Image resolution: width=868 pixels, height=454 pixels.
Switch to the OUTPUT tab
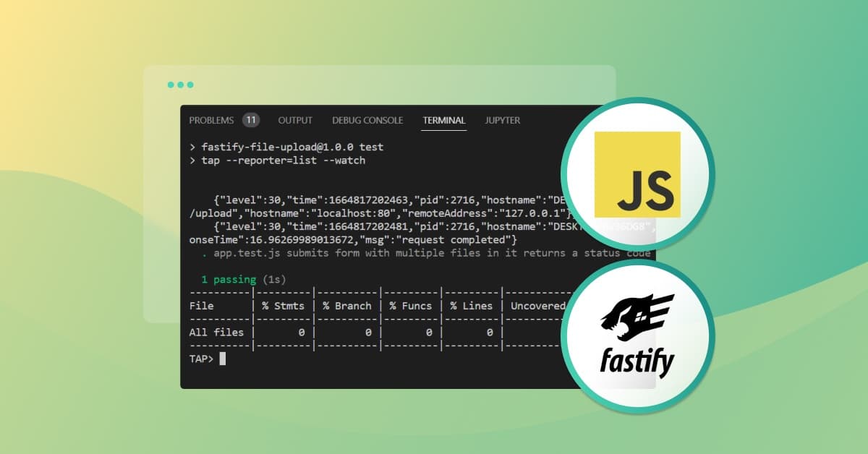295,120
